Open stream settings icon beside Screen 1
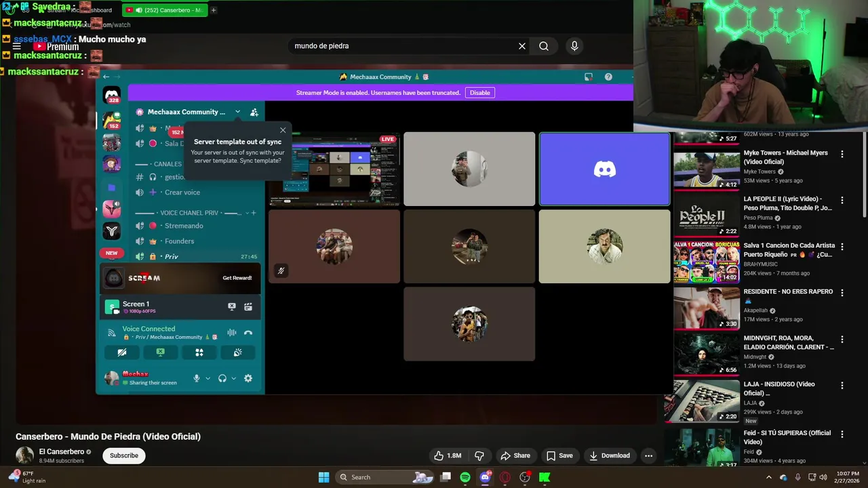 point(248,307)
